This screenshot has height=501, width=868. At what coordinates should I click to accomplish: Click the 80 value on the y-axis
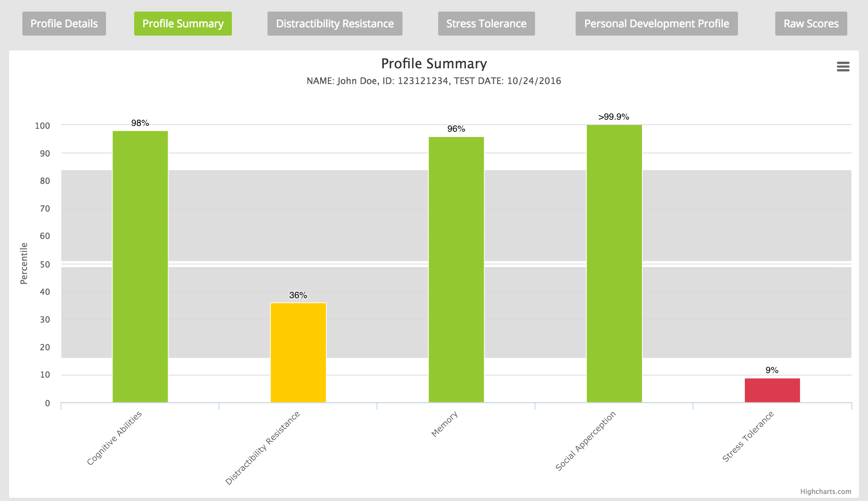coord(45,181)
